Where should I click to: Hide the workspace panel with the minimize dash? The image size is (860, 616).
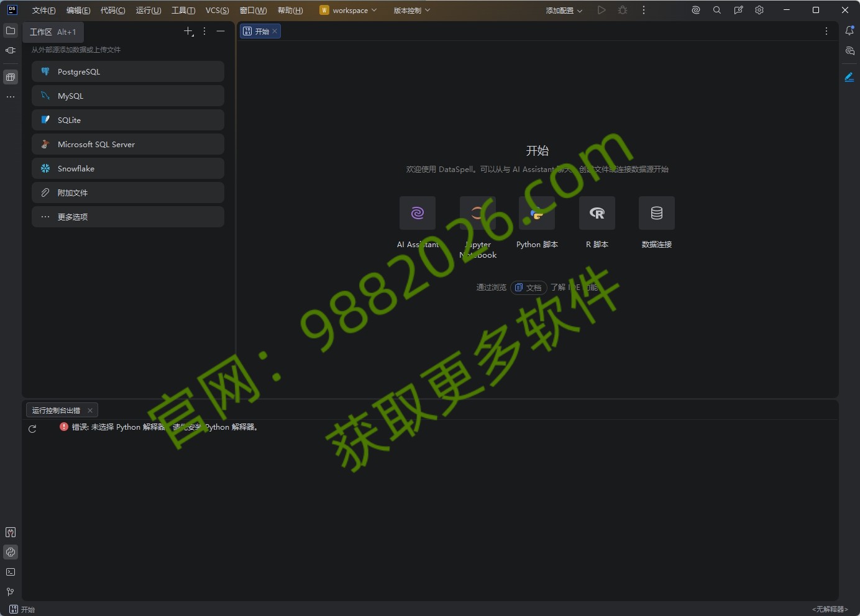[221, 31]
